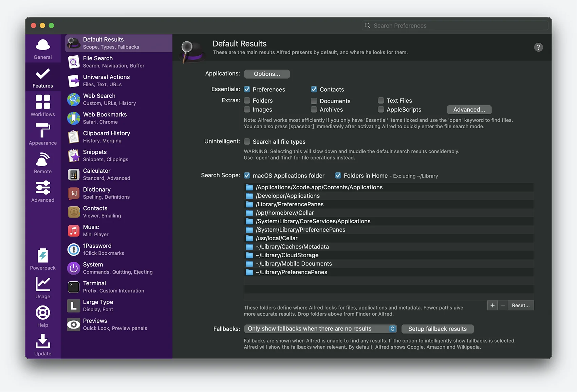Select ~/Library/CloudStorage folder row

click(389, 255)
